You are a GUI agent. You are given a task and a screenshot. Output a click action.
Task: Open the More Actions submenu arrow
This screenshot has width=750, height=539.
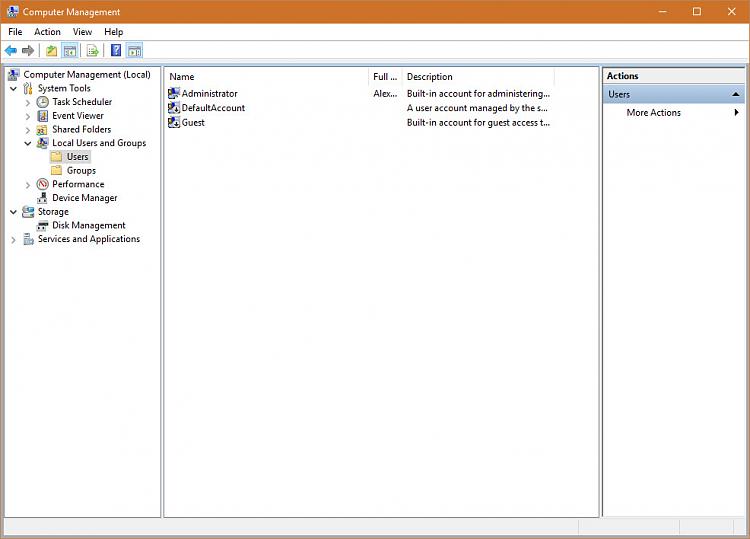tap(736, 112)
